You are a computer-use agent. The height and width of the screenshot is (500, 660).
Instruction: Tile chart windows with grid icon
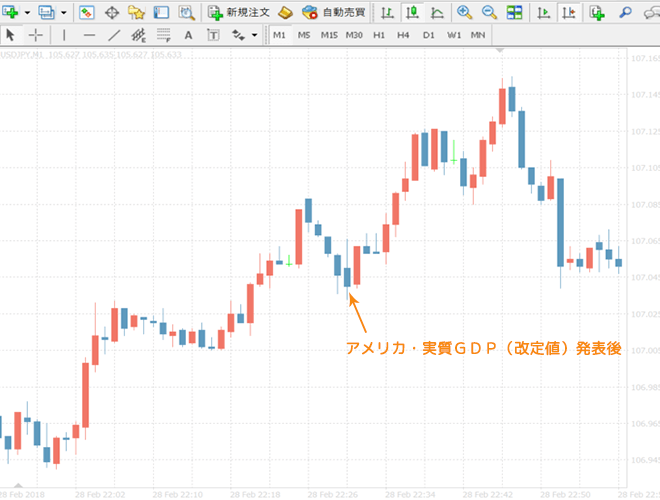pyautogui.click(x=514, y=13)
